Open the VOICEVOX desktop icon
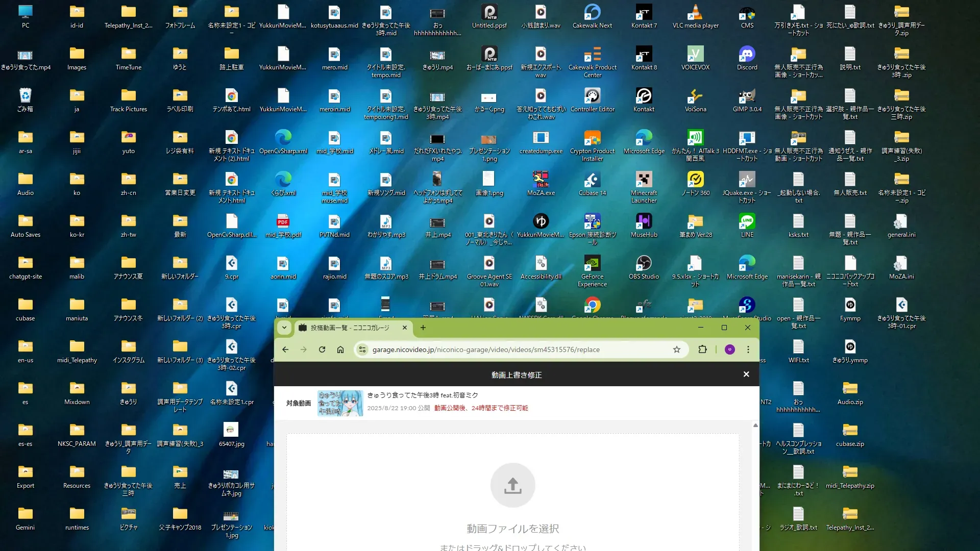The width and height of the screenshot is (980, 551). click(695, 54)
